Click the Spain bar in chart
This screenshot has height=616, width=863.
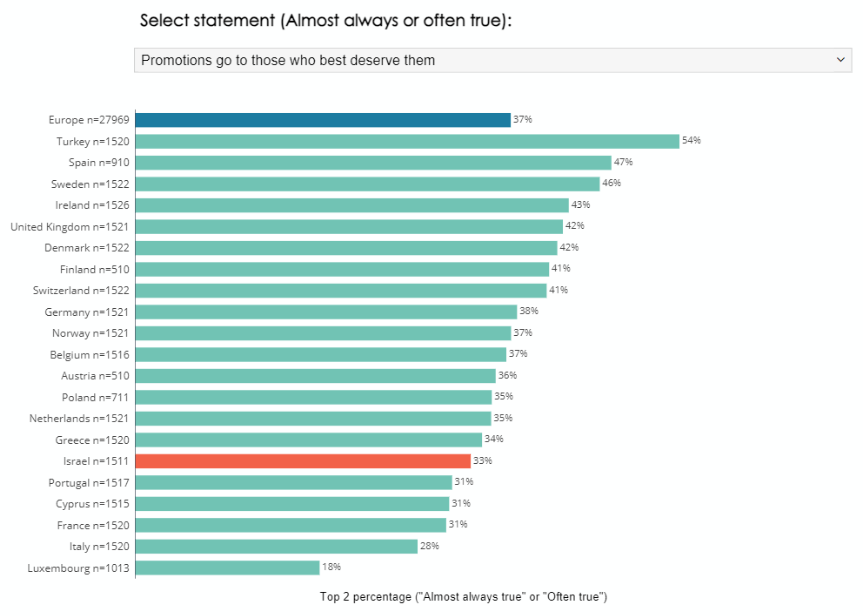click(x=372, y=162)
